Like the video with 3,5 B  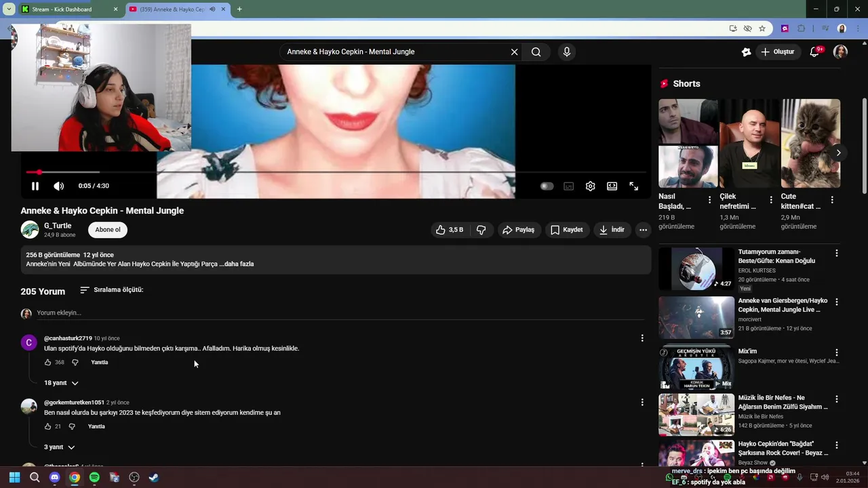click(x=450, y=230)
